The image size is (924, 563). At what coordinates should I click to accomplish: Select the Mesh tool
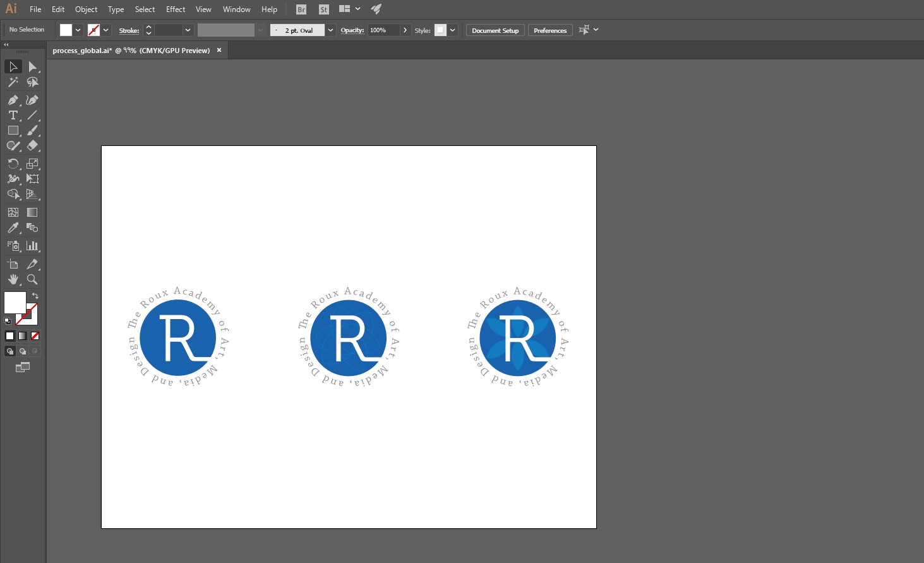tap(13, 212)
